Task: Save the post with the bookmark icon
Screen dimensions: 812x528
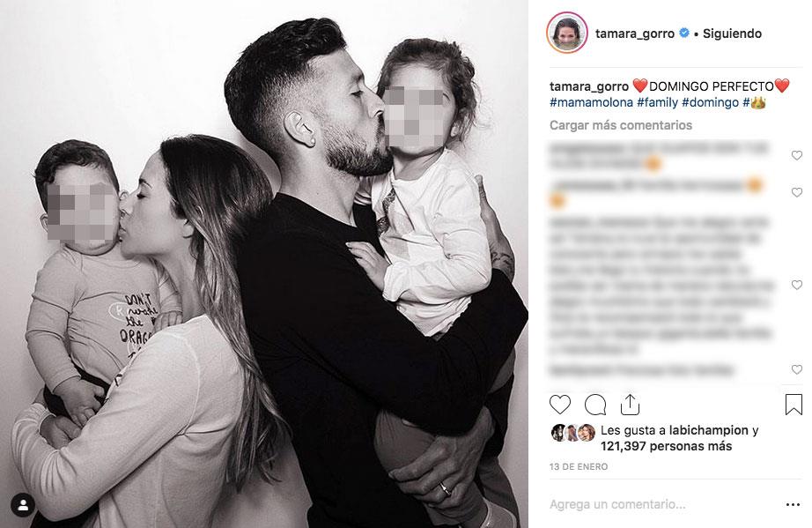Action: coord(794,405)
